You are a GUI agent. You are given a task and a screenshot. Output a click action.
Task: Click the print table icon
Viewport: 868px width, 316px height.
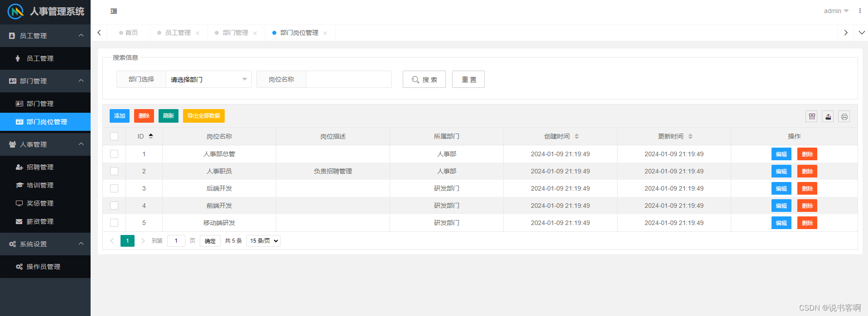point(844,117)
